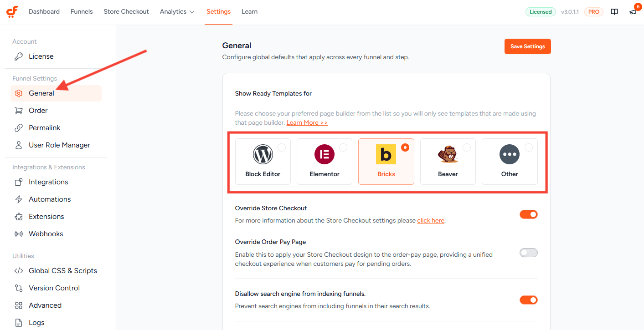Click the v3.0.1.1 version text
Image resolution: width=644 pixels, height=330 pixels.
coord(570,12)
